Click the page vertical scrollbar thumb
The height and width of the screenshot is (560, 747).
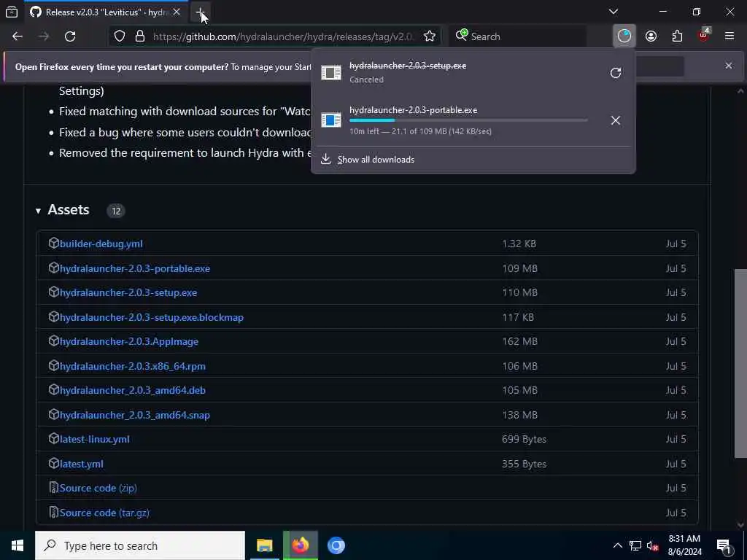point(740,363)
